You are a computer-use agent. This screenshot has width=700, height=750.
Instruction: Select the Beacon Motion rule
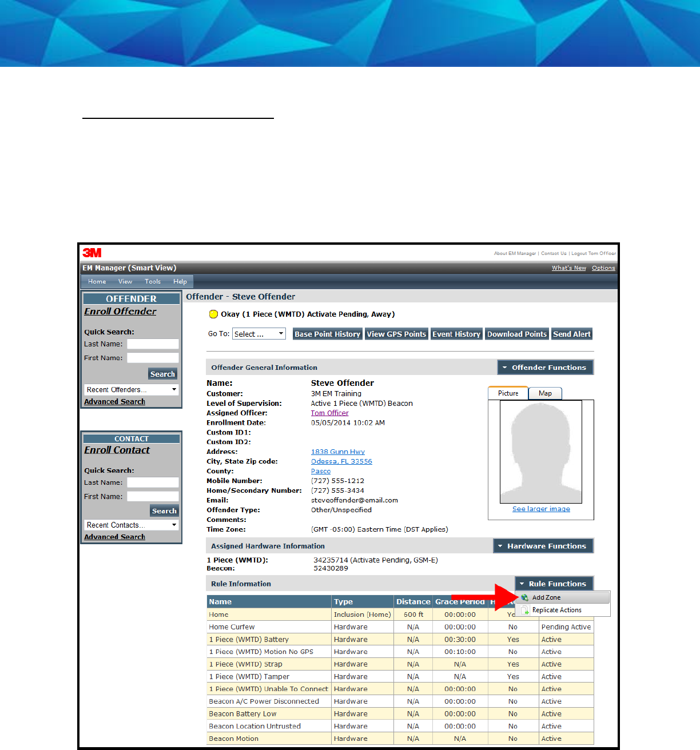tap(233, 739)
